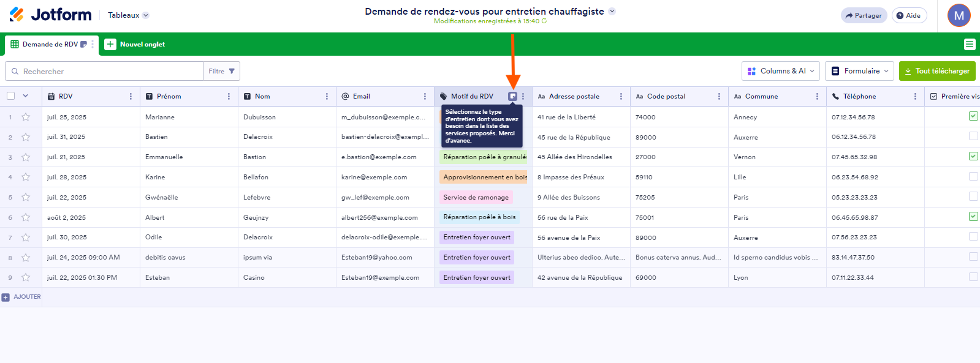Star row 1 Marianne entry

(26, 117)
